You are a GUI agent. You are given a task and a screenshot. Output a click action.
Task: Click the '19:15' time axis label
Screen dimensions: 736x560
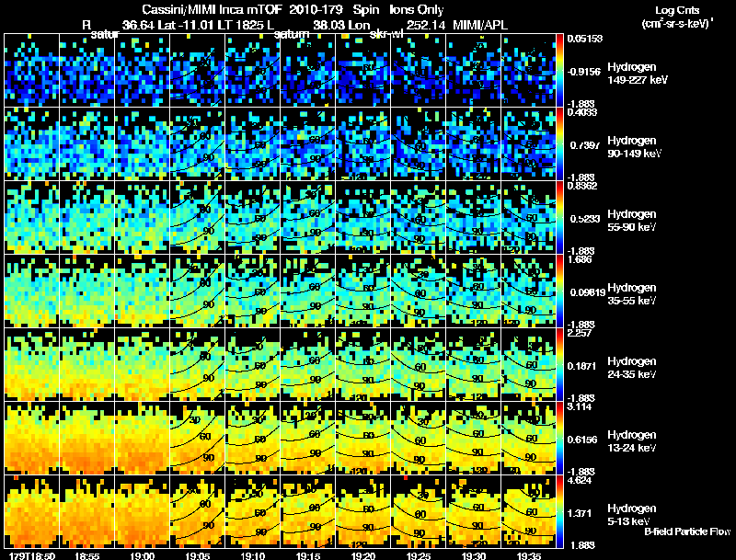pyautogui.click(x=308, y=555)
